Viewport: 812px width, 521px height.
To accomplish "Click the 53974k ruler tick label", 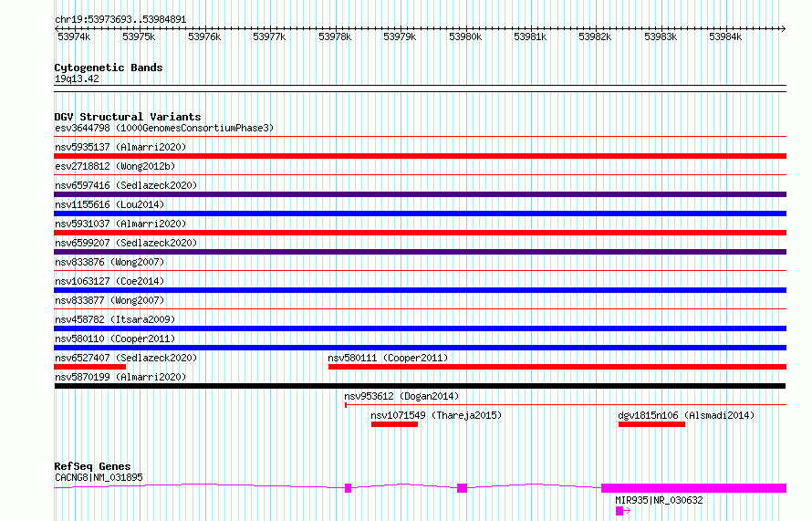I will coord(74,36).
